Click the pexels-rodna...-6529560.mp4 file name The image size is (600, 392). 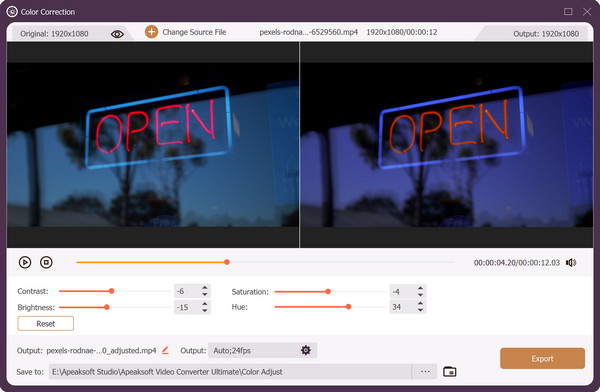coord(308,32)
